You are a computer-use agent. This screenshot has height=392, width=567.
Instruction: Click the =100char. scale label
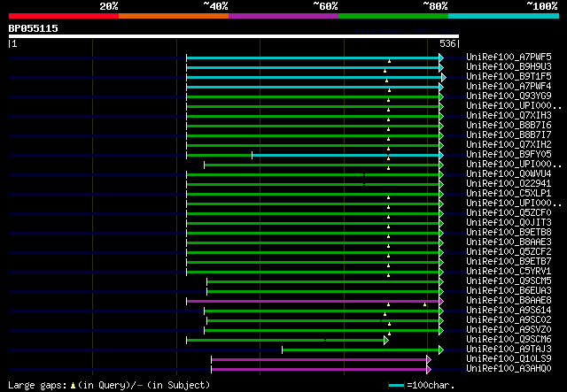(431, 385)
